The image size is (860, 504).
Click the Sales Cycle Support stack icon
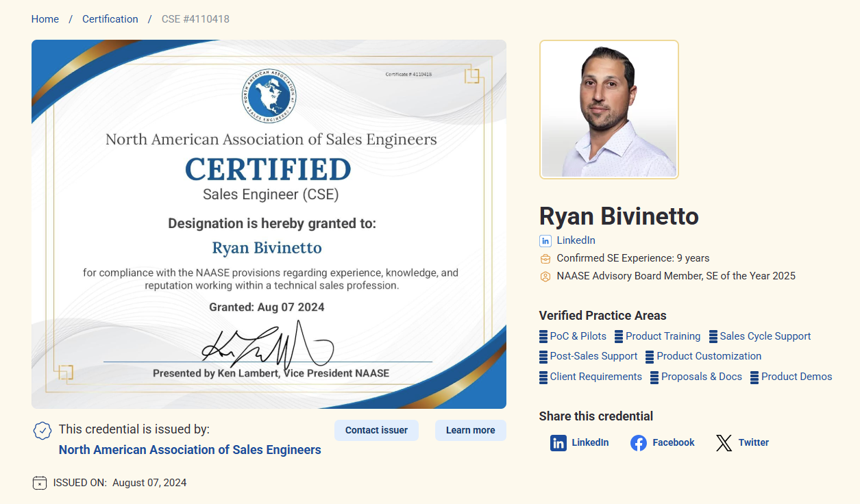point(713,336)
